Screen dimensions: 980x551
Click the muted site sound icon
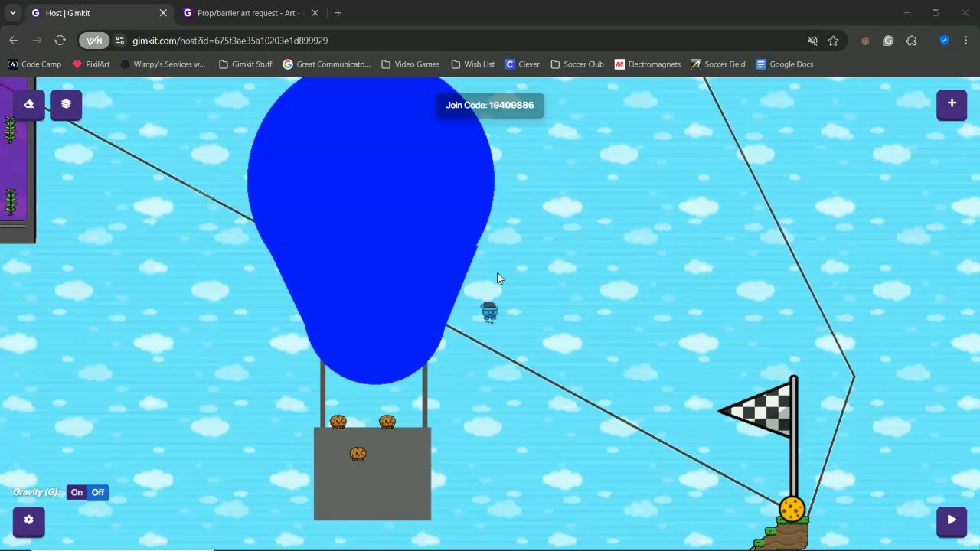(x=812, y=41)
